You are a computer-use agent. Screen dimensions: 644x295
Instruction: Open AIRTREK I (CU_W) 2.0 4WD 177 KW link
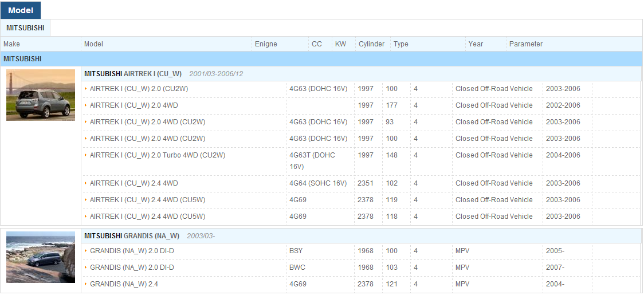pos(134,105)
